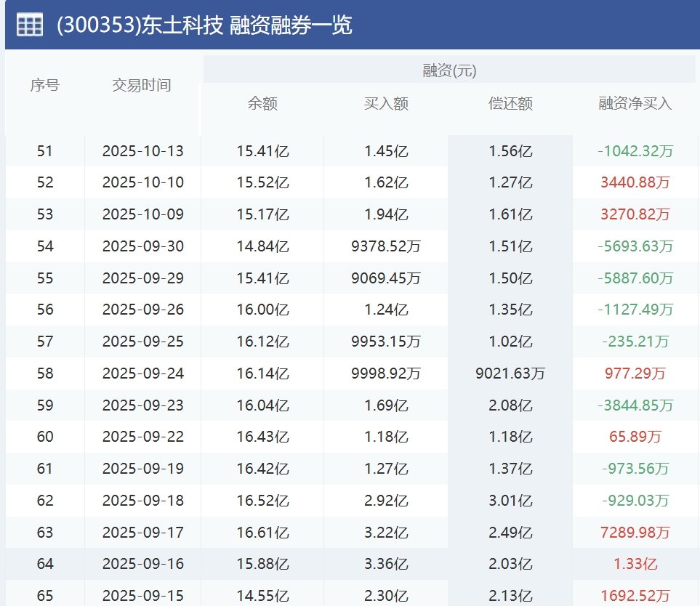Select date cell 2025-09-25
The image size is (700, 606).
coord(143,342)
